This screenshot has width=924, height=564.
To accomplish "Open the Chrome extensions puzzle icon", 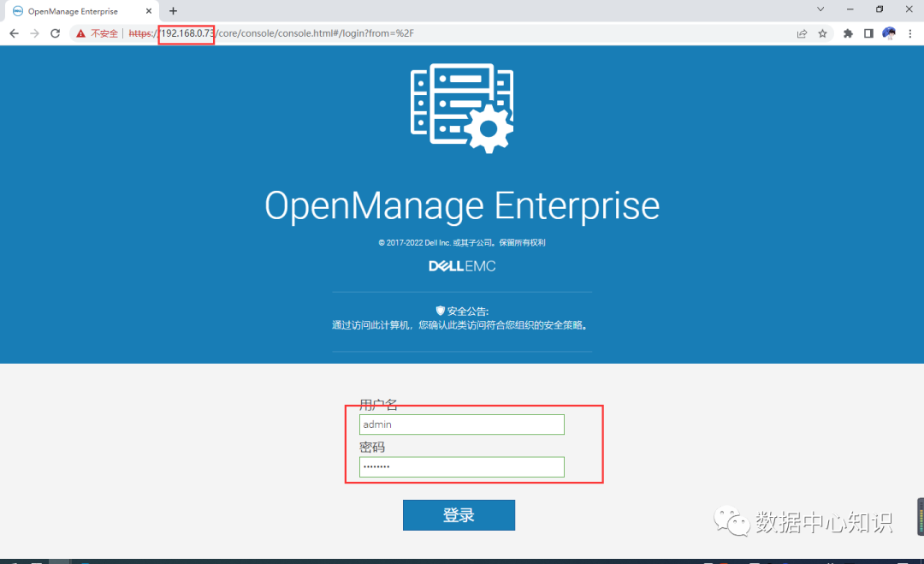I will tap(848, 33).
